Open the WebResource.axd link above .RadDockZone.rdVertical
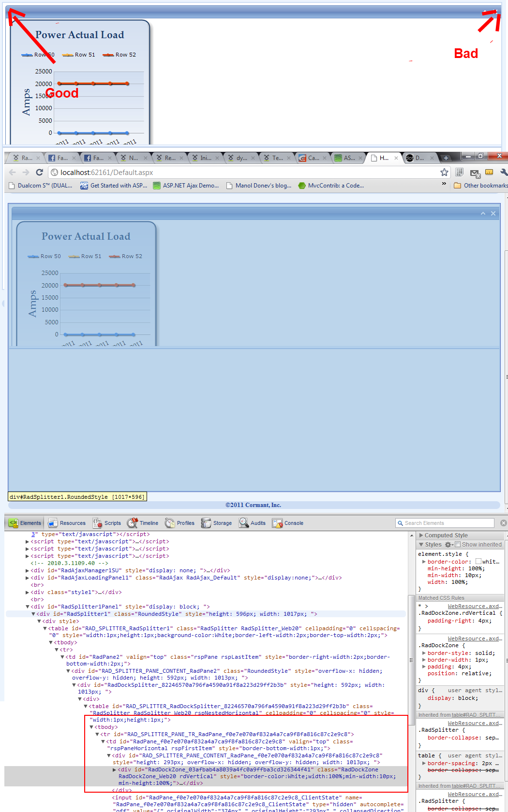The width and height of the screenshot is (508, 812). tap(475, 606)
